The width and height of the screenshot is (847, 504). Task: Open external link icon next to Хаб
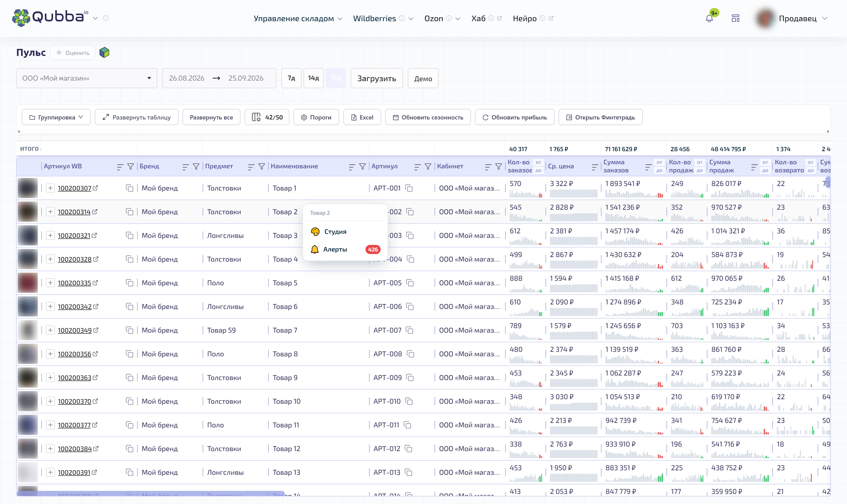(x=499, y=18)
